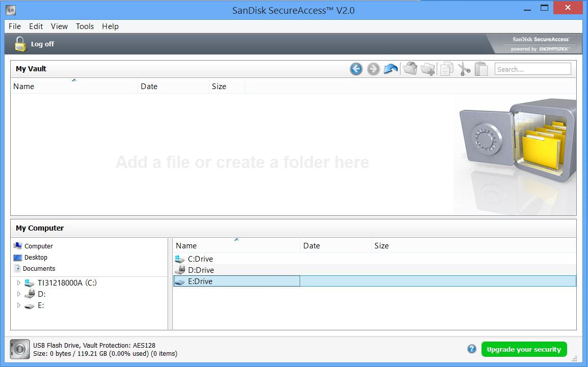588x367 pixels.
Task: Select Documents in the My Computer panel
Action: tap(39, 269)
